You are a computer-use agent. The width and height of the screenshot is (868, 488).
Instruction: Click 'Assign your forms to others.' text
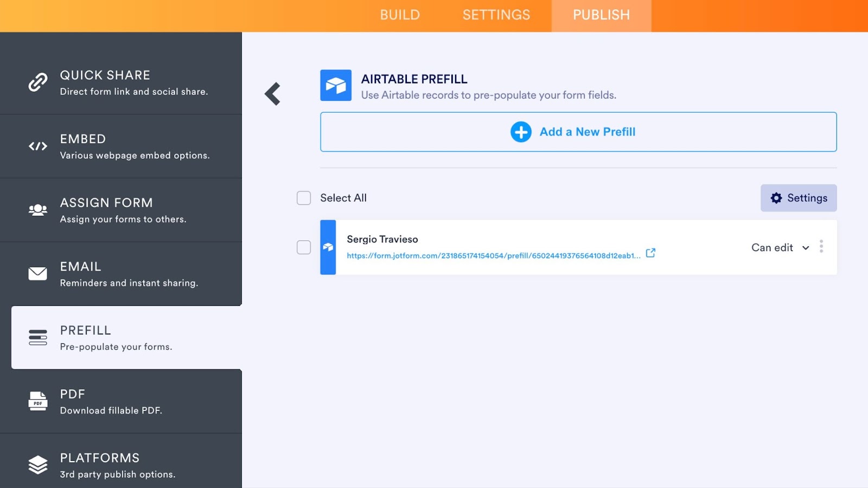(123, 219)
